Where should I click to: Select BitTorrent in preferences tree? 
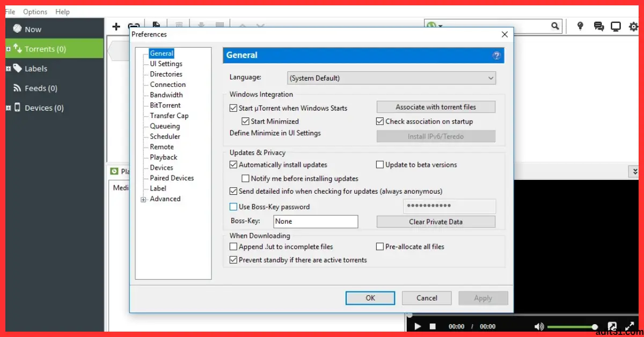(x=165, y=105)
